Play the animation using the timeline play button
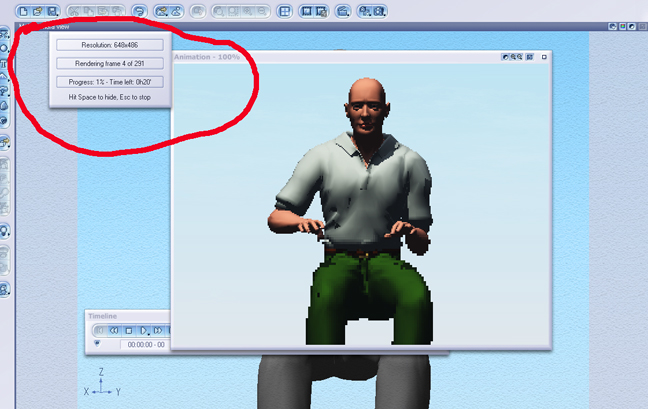The width and height of the screenshot is (648, 409). click(143, 330)
